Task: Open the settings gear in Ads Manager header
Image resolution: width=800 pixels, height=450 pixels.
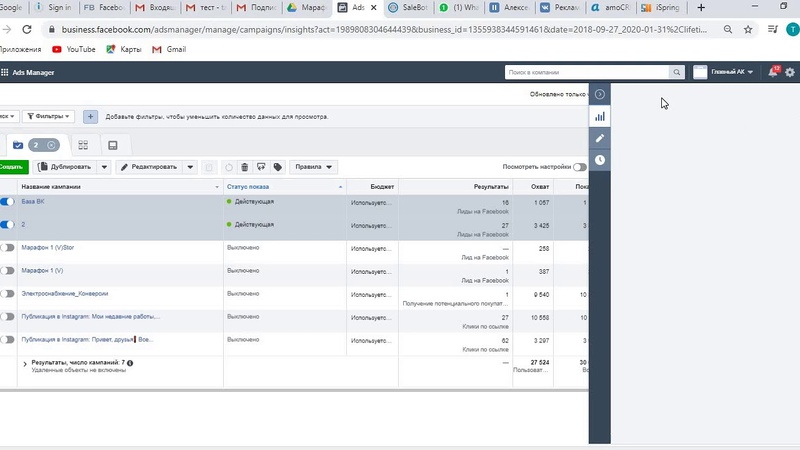Action: 790,72
